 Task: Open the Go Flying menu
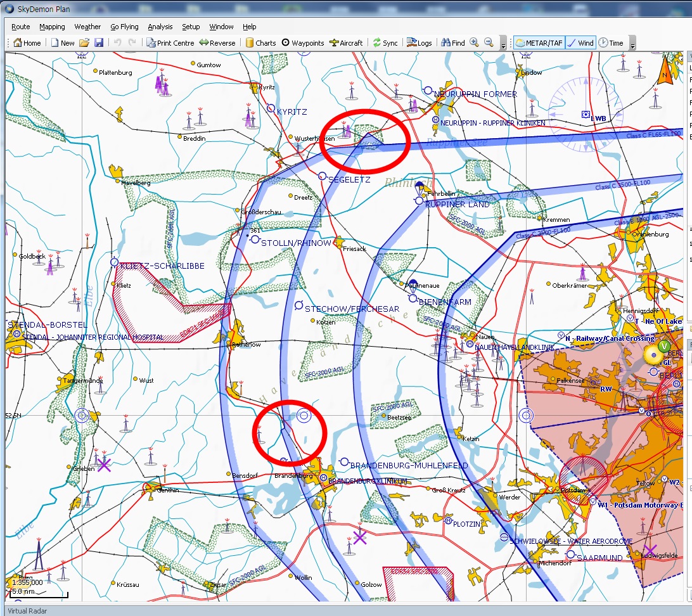[x=124, y=27]
